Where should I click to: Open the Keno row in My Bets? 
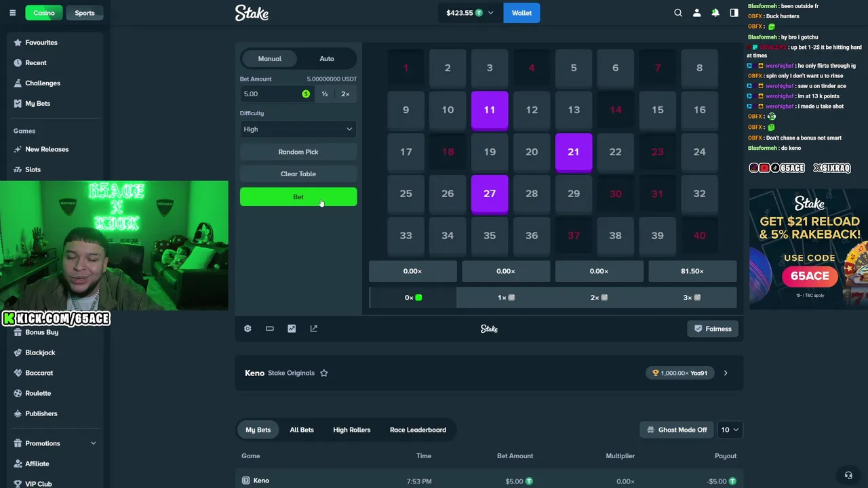(490, 481)
